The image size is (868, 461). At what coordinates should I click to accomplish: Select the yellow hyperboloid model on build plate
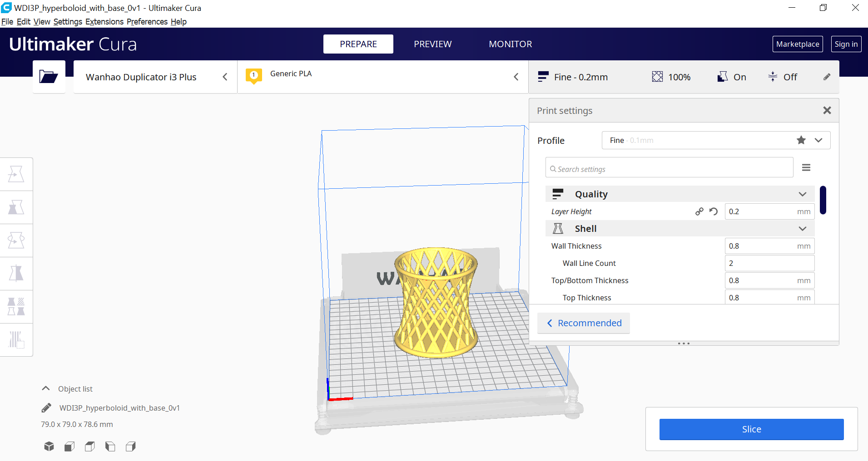coord(436,302)
